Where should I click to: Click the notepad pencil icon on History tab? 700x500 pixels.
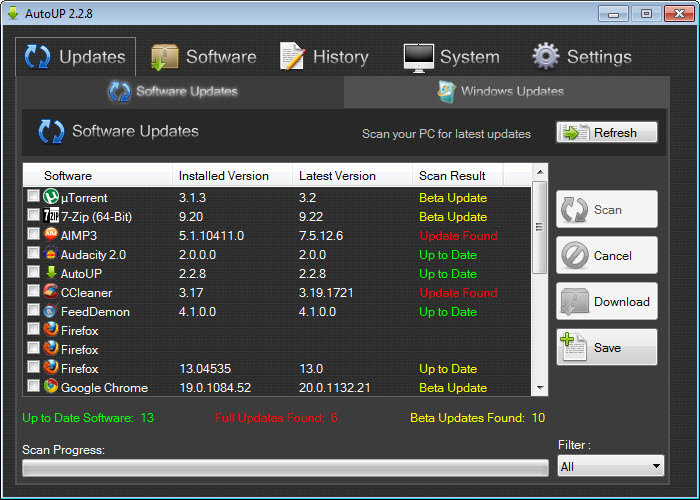coord(292,56)
